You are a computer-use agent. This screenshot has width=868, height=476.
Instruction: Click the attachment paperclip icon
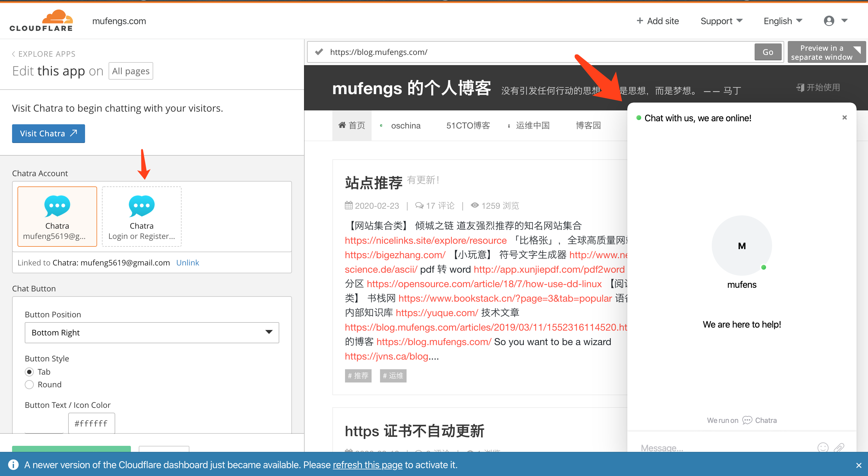pyautogui.click(x=839, y=447)
